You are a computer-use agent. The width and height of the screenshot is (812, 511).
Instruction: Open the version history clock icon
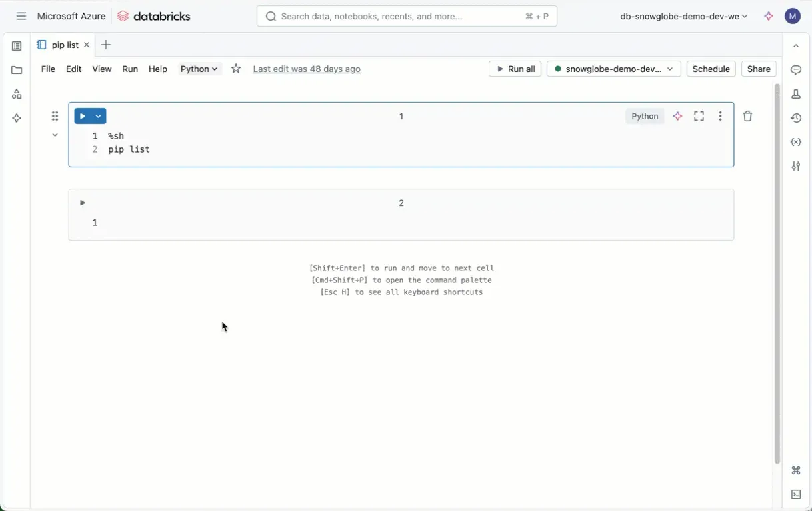[796, 118]
